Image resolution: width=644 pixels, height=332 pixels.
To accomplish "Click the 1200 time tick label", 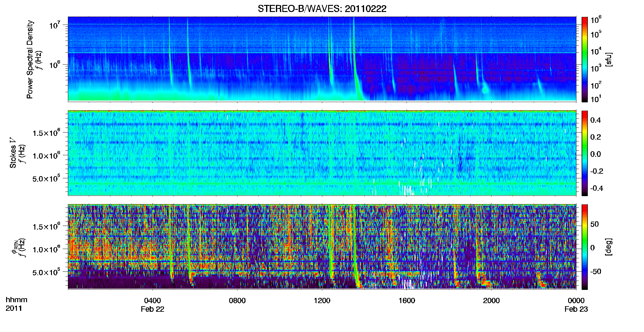I will pos(322,300).
